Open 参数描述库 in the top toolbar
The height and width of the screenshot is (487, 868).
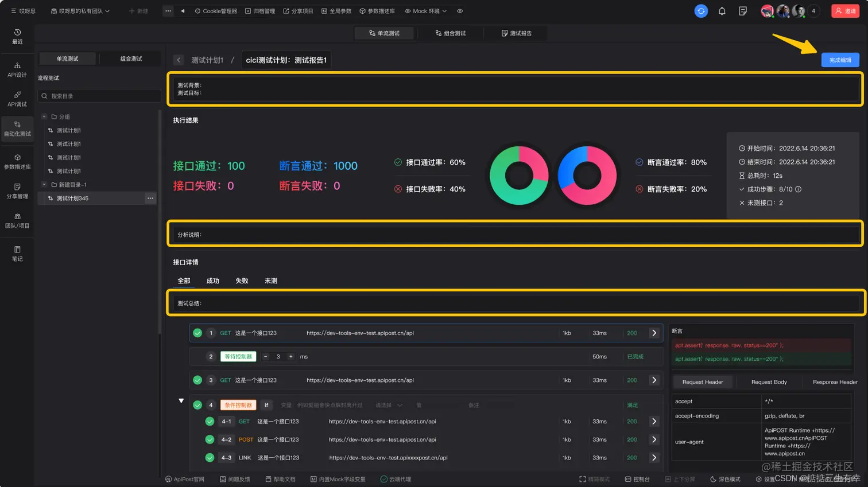click(377, 11)
